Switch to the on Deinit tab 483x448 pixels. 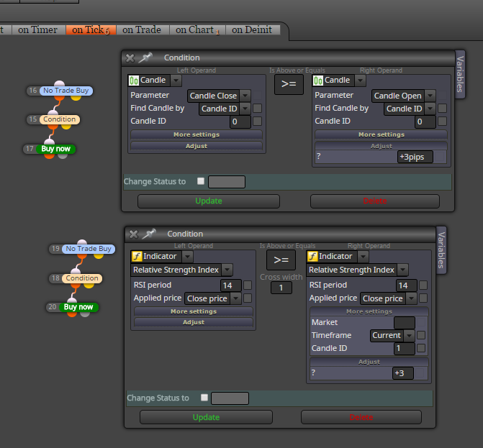pos(252,30)
